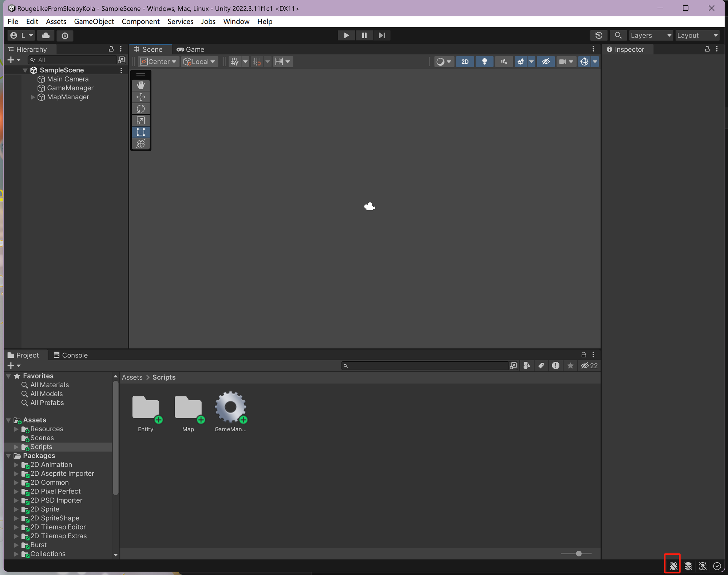
Task: Click the debugger attach status bug icon
Action: [672, 566]
